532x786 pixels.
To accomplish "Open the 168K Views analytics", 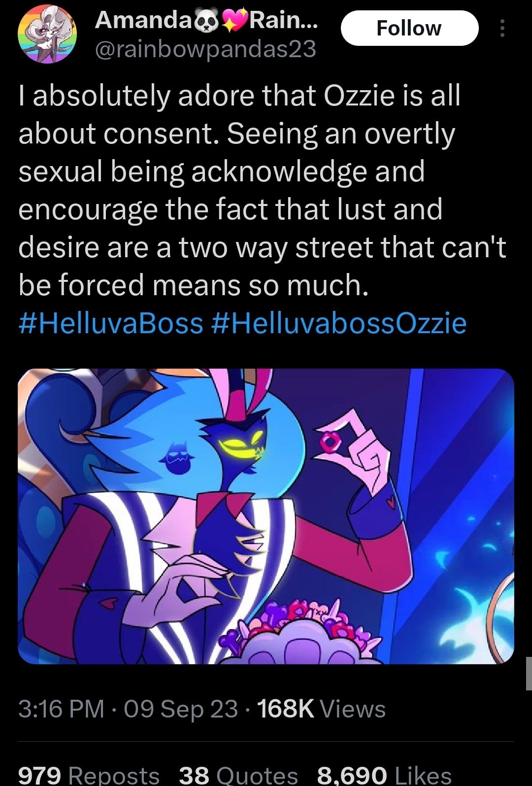I will [321, 709].
